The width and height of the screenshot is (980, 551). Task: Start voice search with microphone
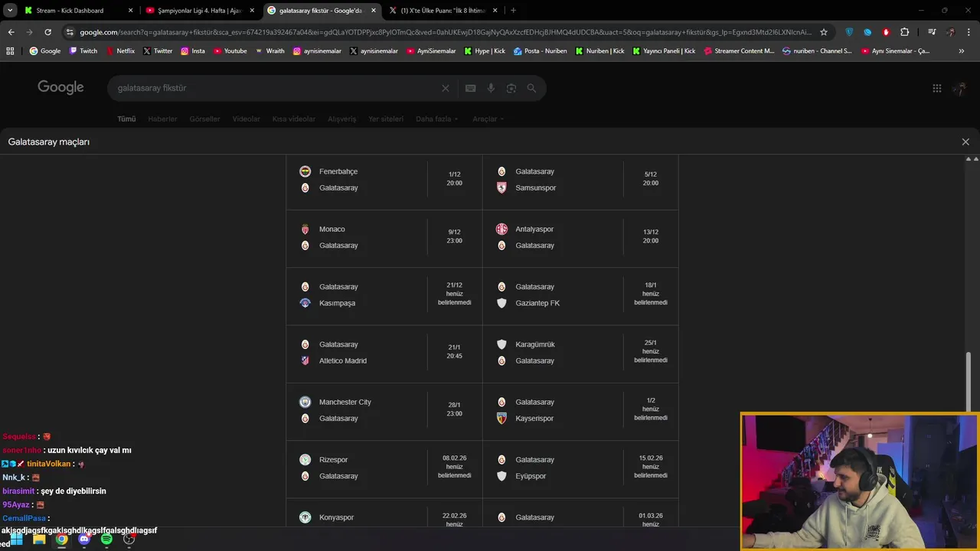click(x=491, y=88)
